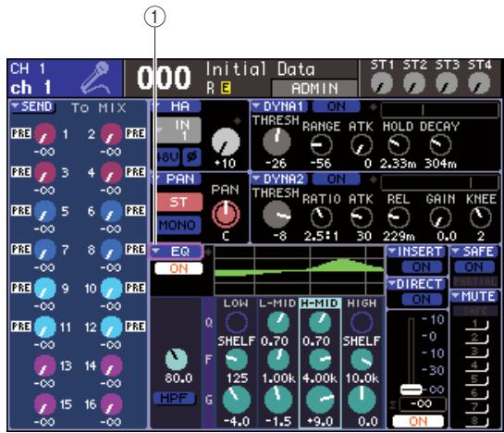Toggle the channel ON button below fader
Screen dimensions: 504x433
(418, 421)
